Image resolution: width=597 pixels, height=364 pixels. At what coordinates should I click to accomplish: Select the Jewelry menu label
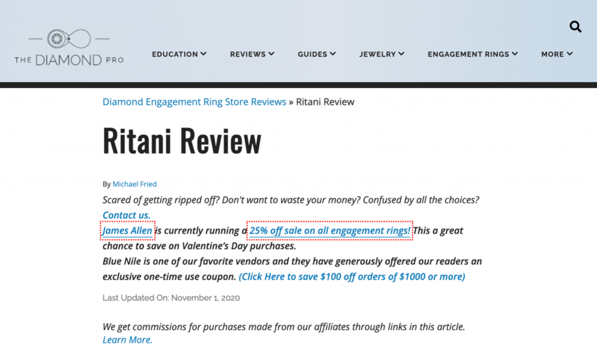pyautogui.click(x=377, y=54)
